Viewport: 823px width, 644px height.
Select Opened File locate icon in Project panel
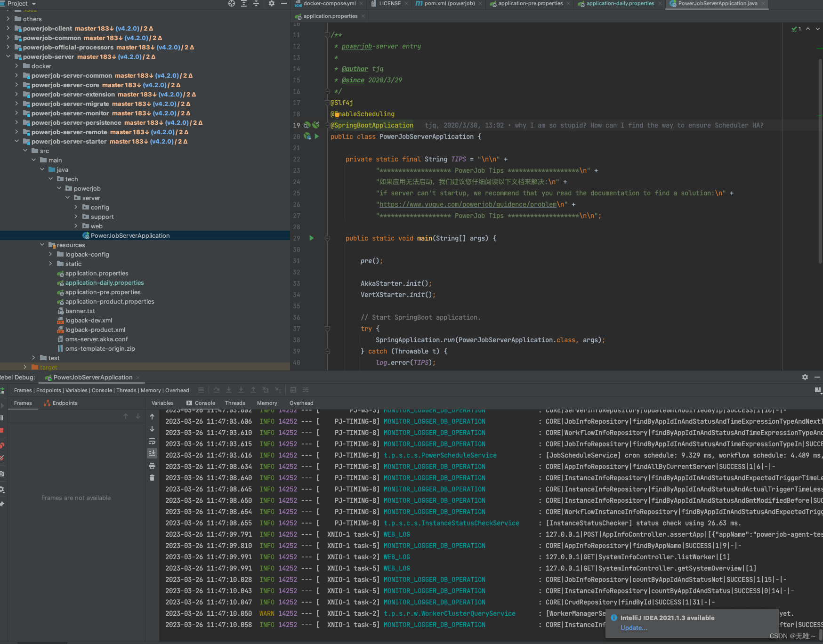pos(232,4)
